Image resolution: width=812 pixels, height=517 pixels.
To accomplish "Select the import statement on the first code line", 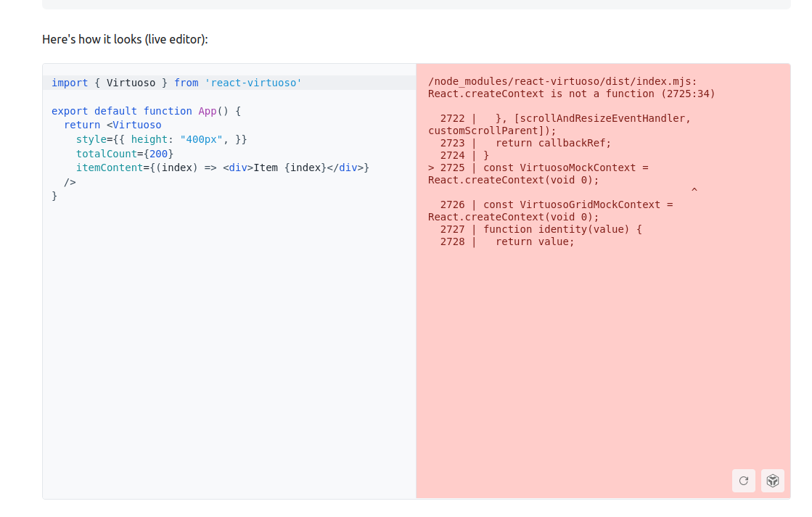I will click(174, 83).
